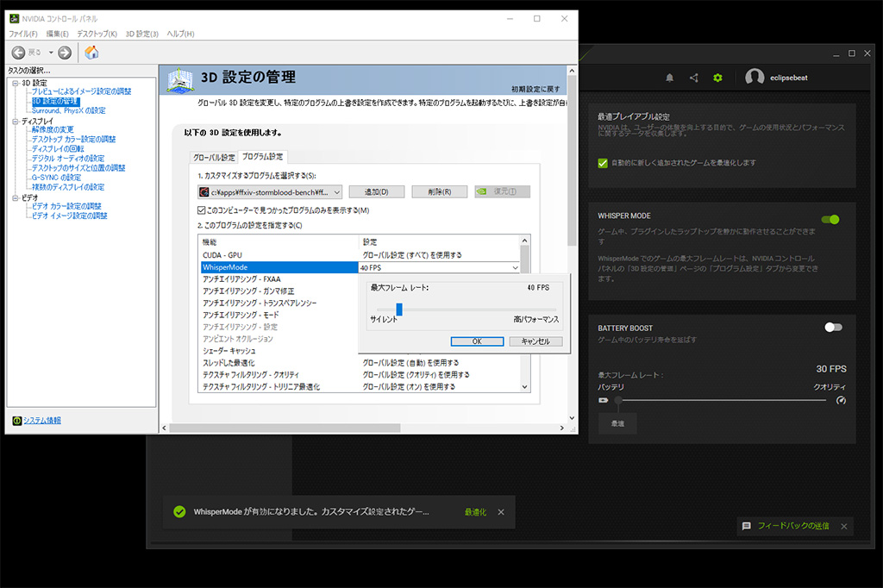
Task: Click the Home icon in NVIDIA toolbar
Action: coord(91,53)
